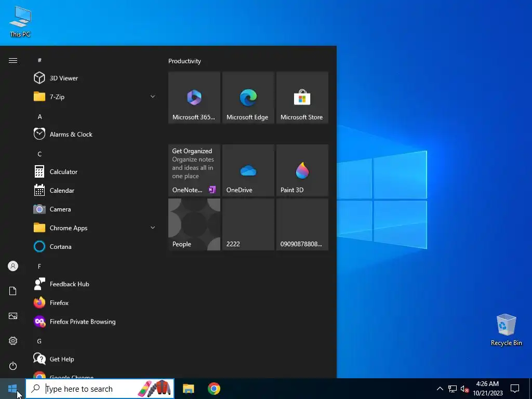Viewport: 532px width, 399px height.
Task: Open Calculator from the app list
Action: click(95, 171)
